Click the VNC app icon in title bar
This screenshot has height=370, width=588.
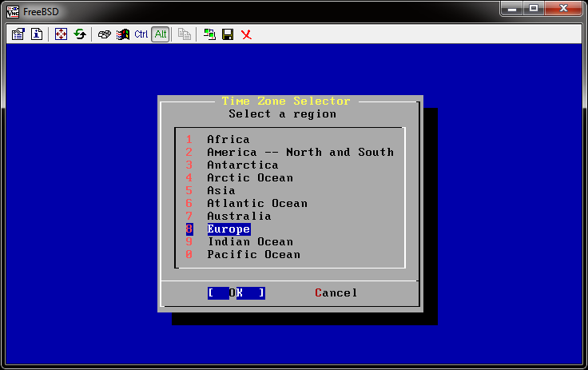click(x=12, y=12)
